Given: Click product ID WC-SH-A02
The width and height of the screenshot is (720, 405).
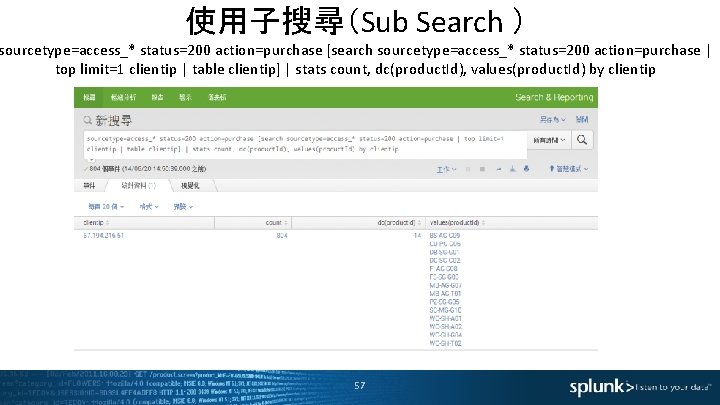Looking at the screenshot, I should coord(445,326).
